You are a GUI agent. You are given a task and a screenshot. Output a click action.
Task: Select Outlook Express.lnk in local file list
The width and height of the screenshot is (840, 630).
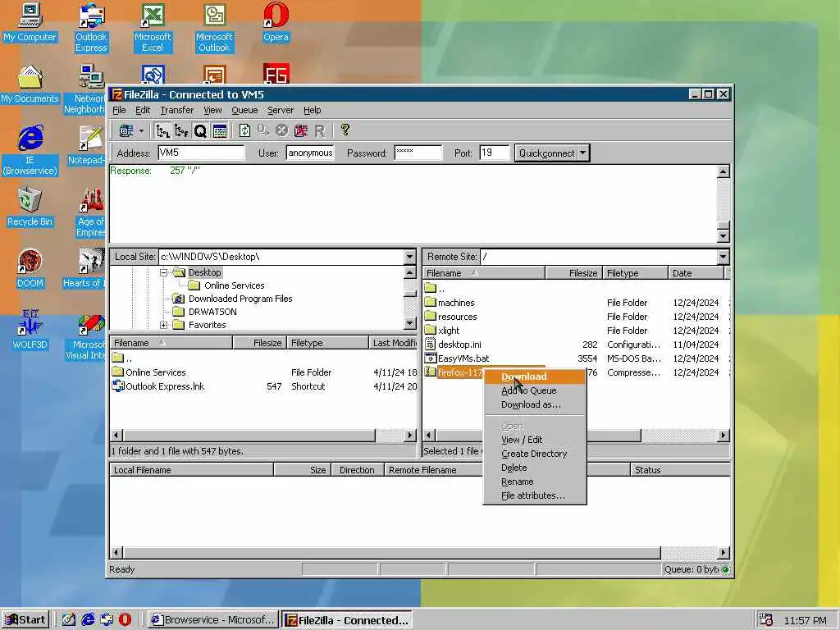point(165,386)
